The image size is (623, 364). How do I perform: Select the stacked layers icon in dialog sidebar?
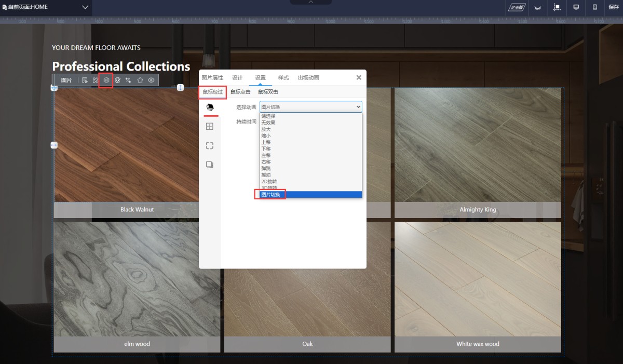210,106
